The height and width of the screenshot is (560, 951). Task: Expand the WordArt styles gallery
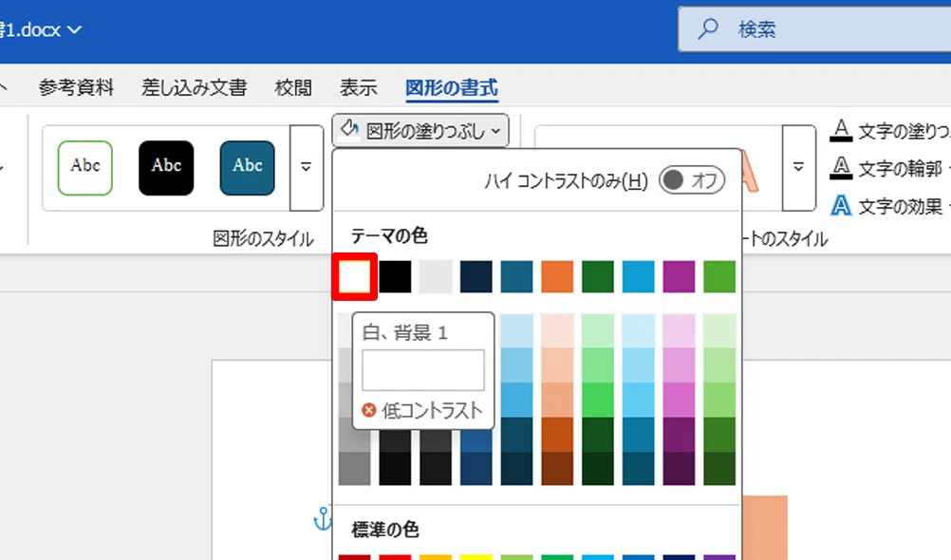(799, 168)
